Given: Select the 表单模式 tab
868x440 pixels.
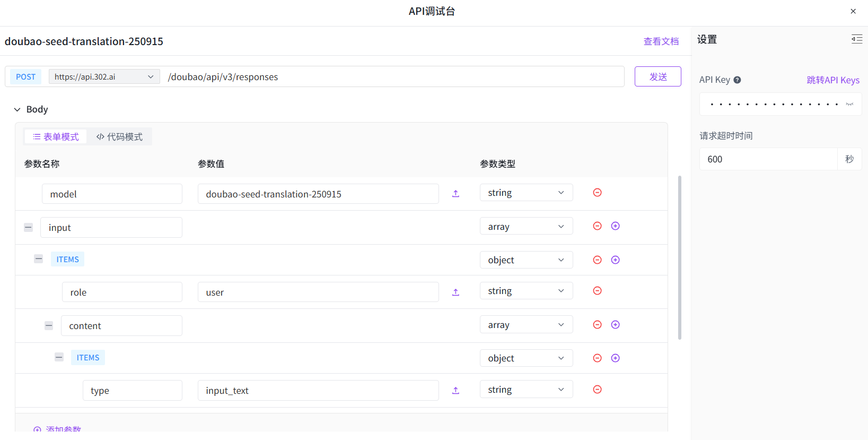Looking at the screenshot, I should (56, 137).
